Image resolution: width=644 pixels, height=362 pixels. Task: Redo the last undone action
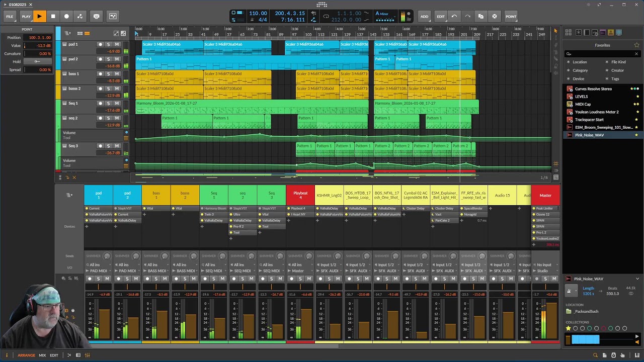(x=467, y=16)
